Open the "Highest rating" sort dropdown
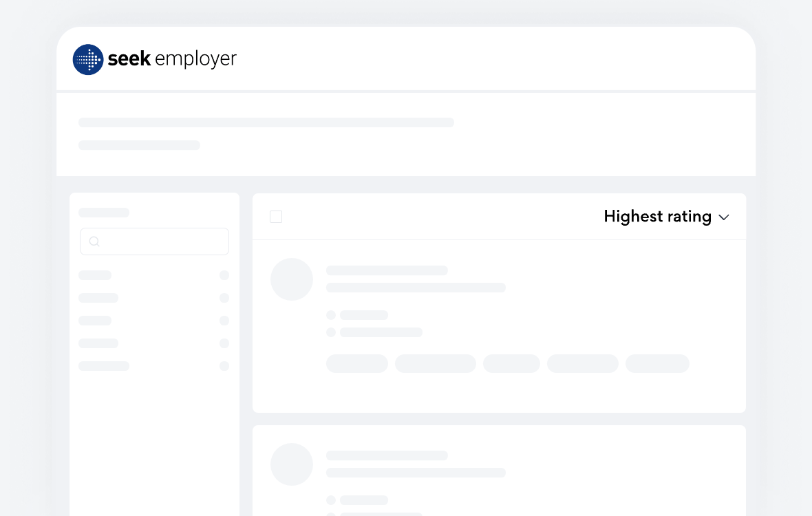This screenshot has width=812, height=516. [657, 217]
